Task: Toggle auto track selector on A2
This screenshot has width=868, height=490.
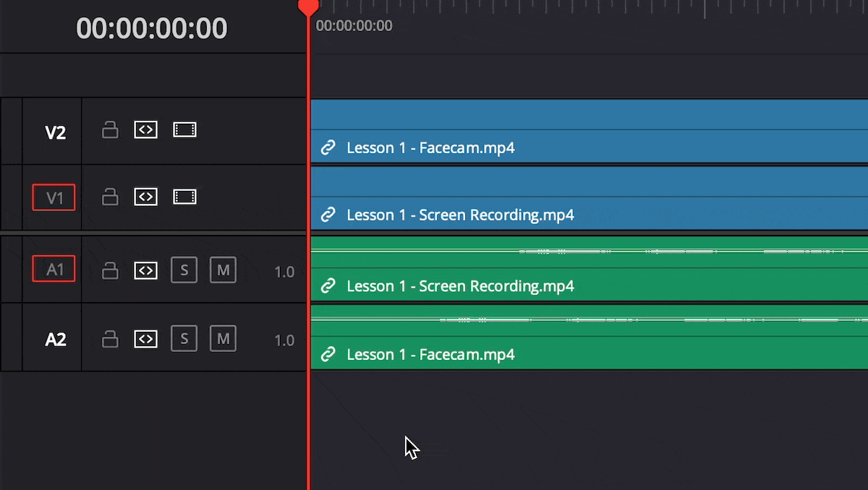Action: tap(146, 338)
